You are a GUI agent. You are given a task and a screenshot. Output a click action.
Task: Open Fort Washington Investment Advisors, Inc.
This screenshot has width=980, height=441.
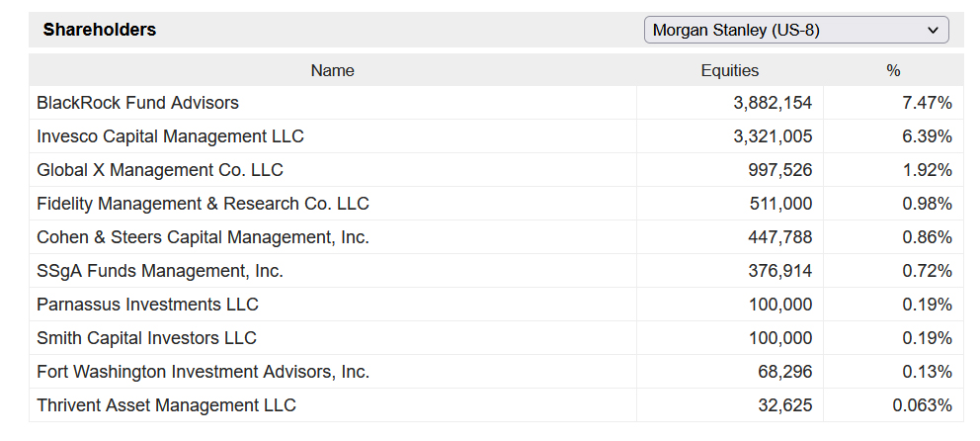(203, 372)
